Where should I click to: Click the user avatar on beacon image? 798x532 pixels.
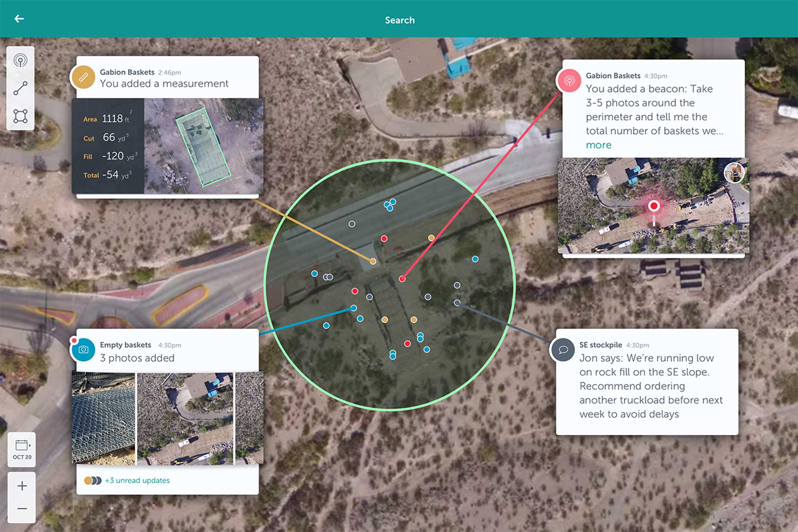point(734,173)
